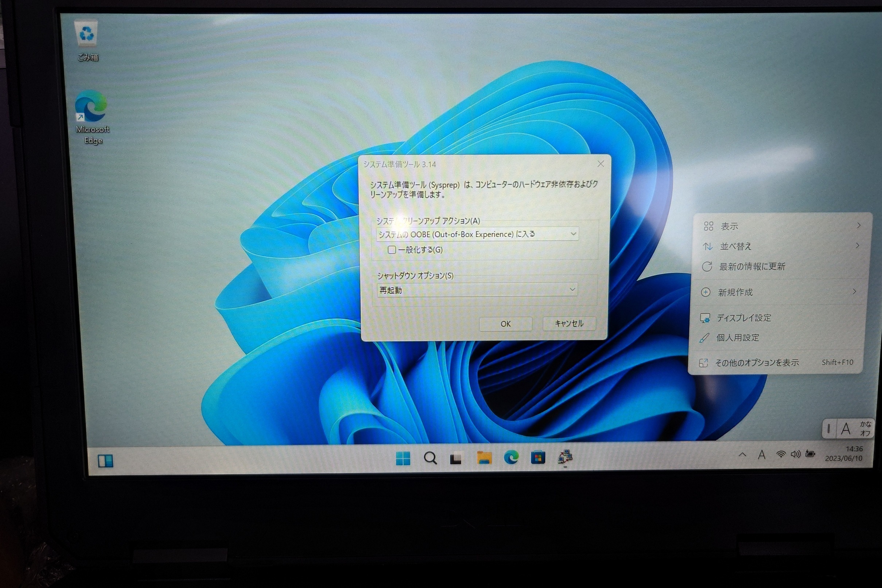Choose その他のオプションを表示 in context menu
The height and width of the screenshot is (588, 882).
(x=776, y=363)
